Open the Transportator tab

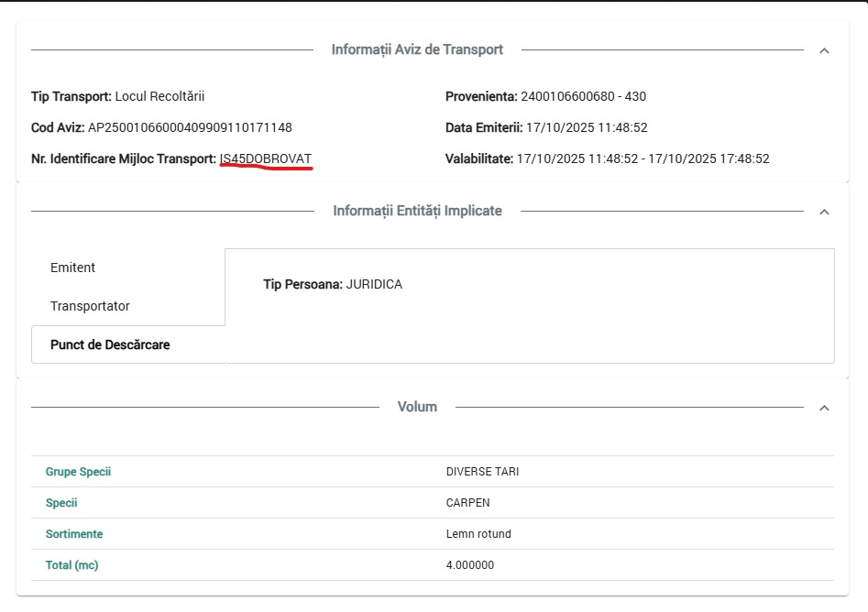pyautogui.click(x=90, y=306)
